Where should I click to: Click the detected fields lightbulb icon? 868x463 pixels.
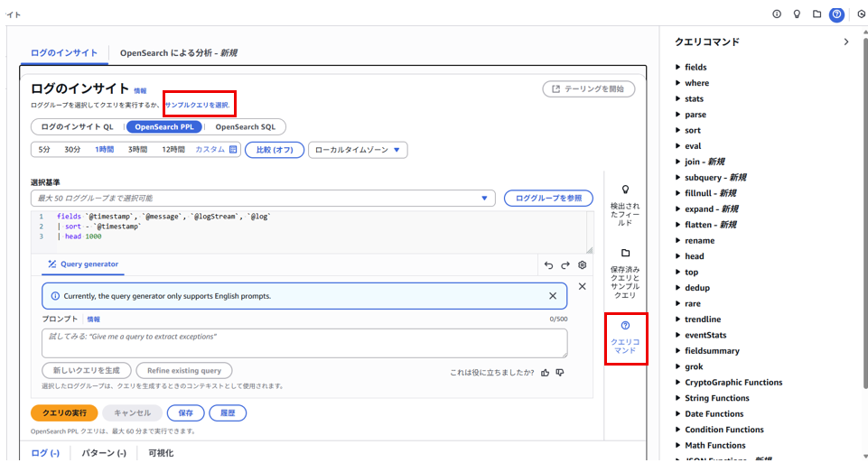pyautogui.click(x=626, y=190)
